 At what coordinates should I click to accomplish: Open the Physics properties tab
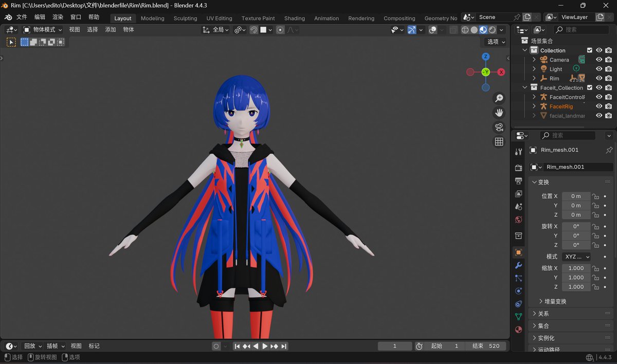pos(518,291)
